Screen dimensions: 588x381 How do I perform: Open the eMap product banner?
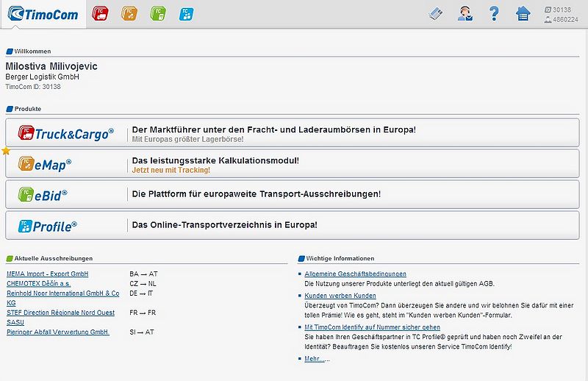click(293, 164)
